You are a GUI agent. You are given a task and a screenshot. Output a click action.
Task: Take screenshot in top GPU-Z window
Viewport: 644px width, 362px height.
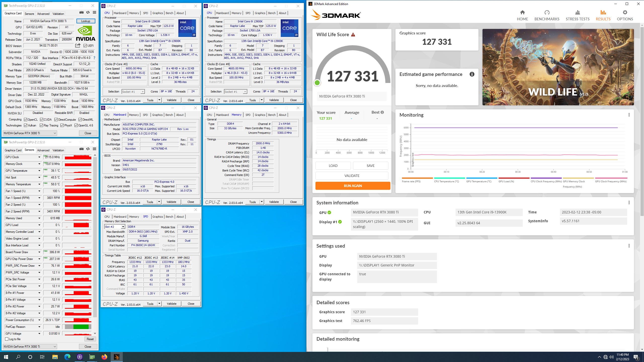coord(82,12)
